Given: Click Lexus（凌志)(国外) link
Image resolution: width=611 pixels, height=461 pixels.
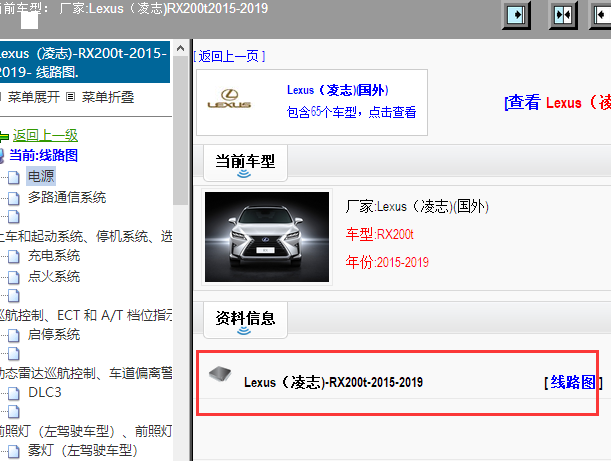Looking at the screenshot, I should (x=337, y=90).
